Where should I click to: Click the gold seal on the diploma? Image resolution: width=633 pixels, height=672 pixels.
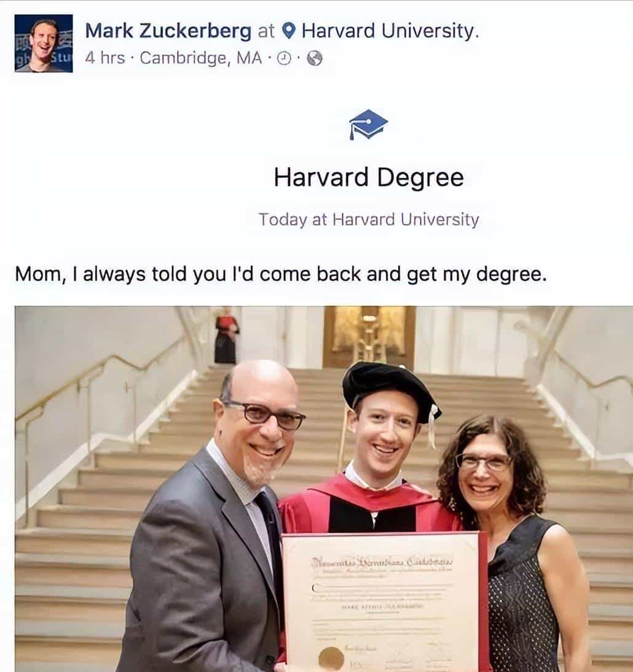tap(332, 657)
